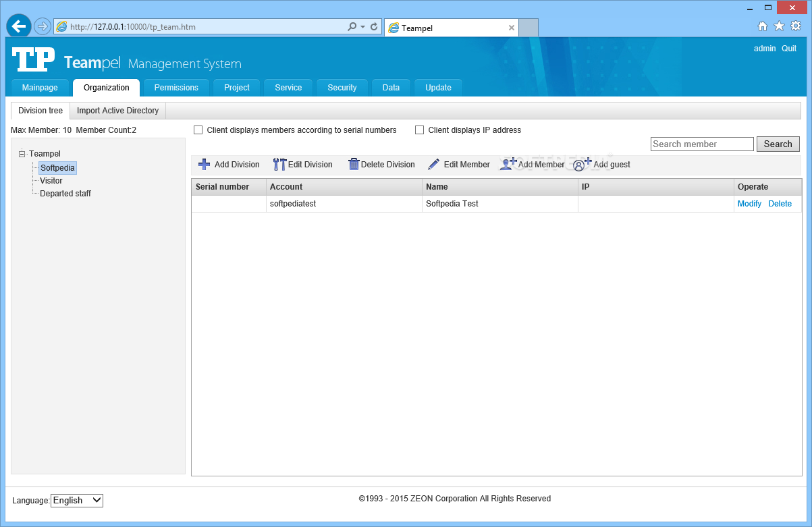Switch to the Permissions tab
The width and height of the screenshot is (812, 527).
click(x=176, y=88)
